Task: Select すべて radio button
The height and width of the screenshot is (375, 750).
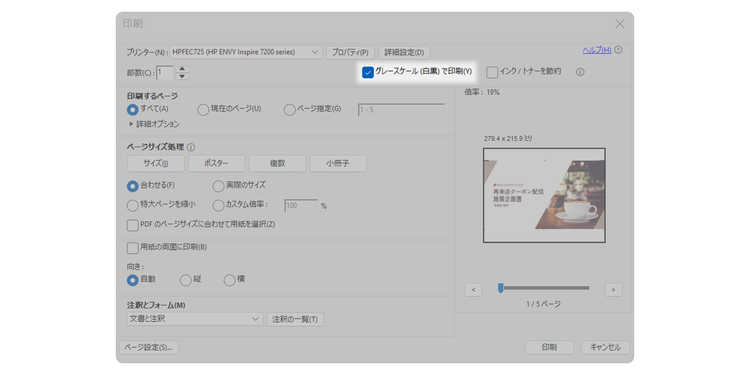Action: (x=132, y=110)
